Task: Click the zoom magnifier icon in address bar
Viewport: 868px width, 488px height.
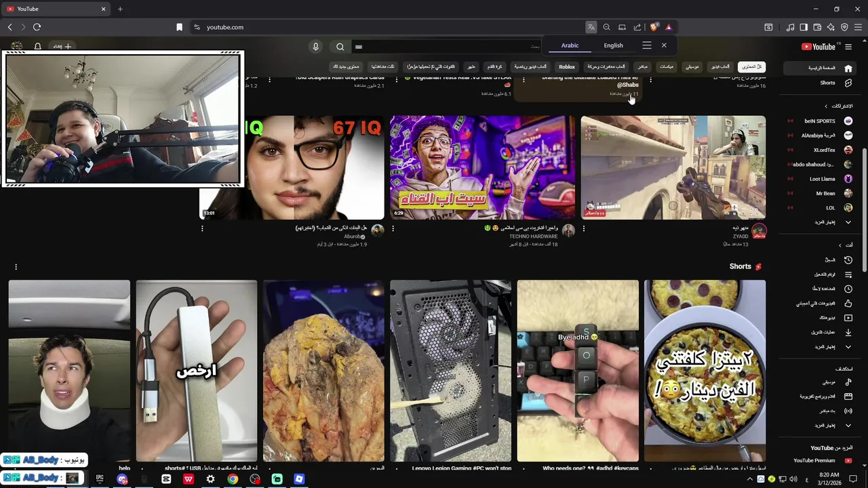Action: click(x=607, y=27)
